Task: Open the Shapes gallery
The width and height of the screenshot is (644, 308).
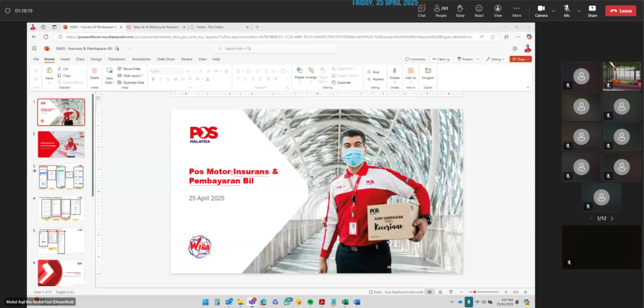Action: 299,74
